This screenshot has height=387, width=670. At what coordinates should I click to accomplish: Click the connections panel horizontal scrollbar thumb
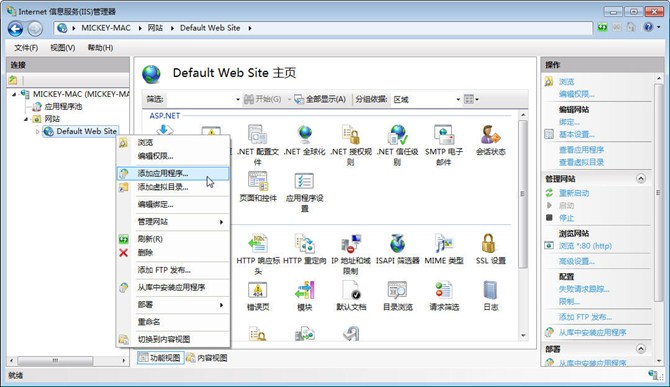click(55, 361)
